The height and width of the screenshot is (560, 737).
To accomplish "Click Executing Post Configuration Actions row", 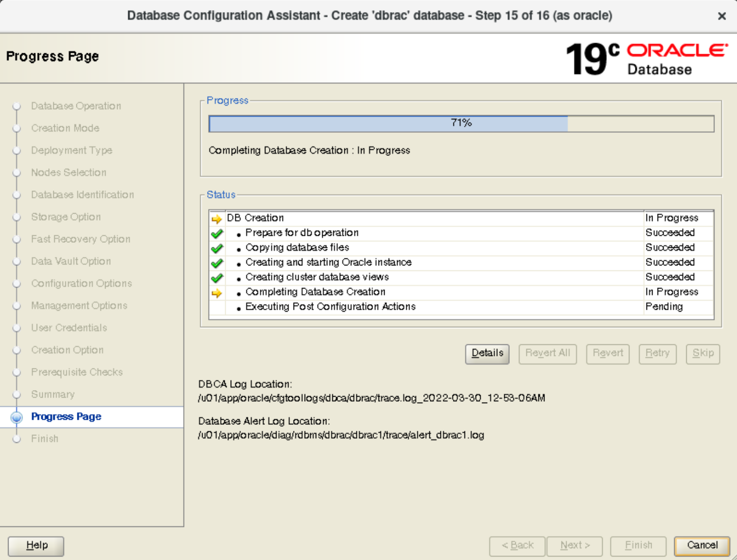I will click(461, 307).
